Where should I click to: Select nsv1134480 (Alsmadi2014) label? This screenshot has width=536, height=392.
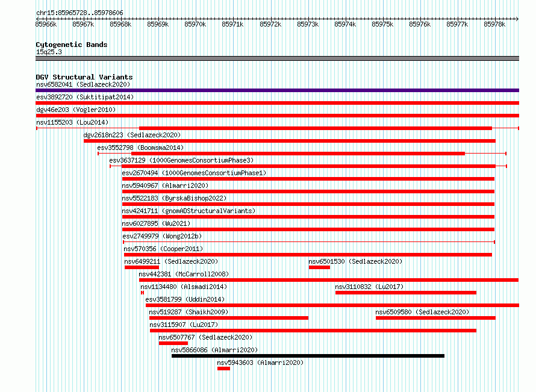tap(184, 287)
